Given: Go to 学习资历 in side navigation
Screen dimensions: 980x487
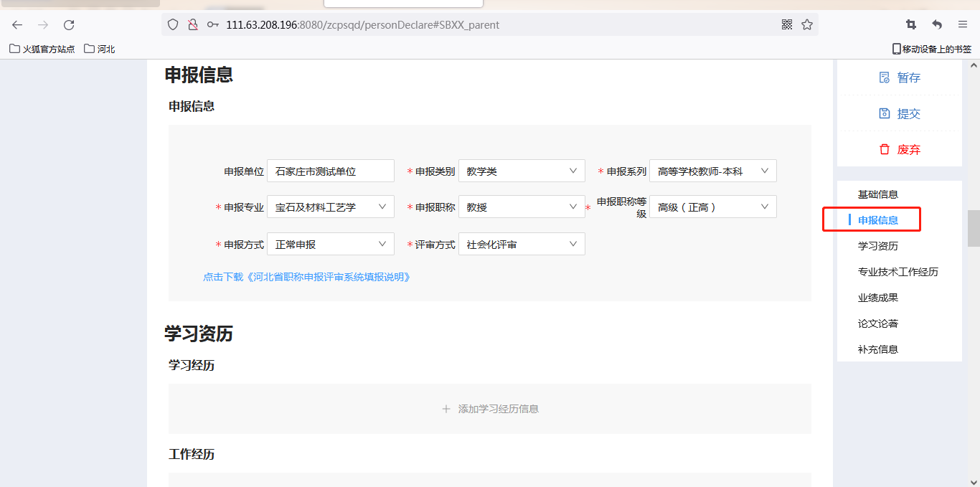Looking at the screenshot, I should [x=877, y=246].
